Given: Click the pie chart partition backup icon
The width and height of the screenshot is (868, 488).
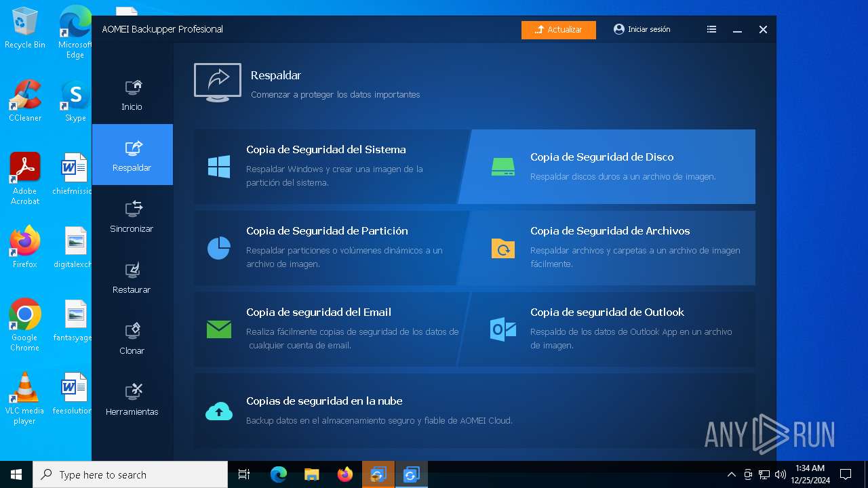Looking at the screenshot, I should point(219,248).
